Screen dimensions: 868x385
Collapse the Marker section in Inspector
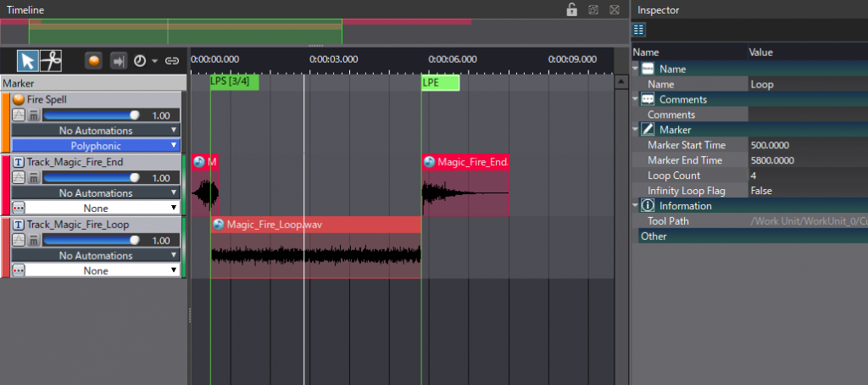tap(637, 130)
